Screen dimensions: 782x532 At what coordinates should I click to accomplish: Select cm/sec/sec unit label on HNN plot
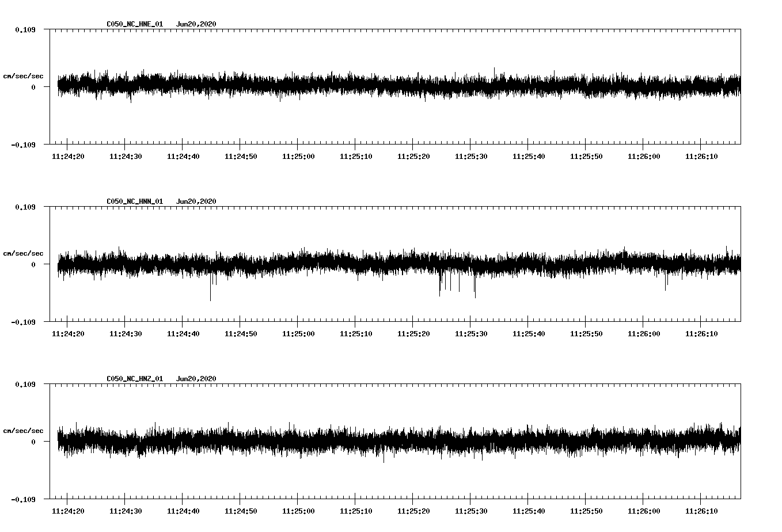point(23,253)
